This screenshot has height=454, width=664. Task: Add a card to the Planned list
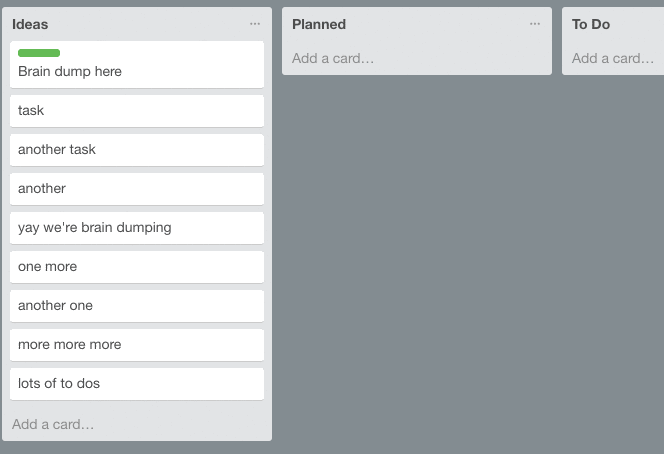pos(333,58)
